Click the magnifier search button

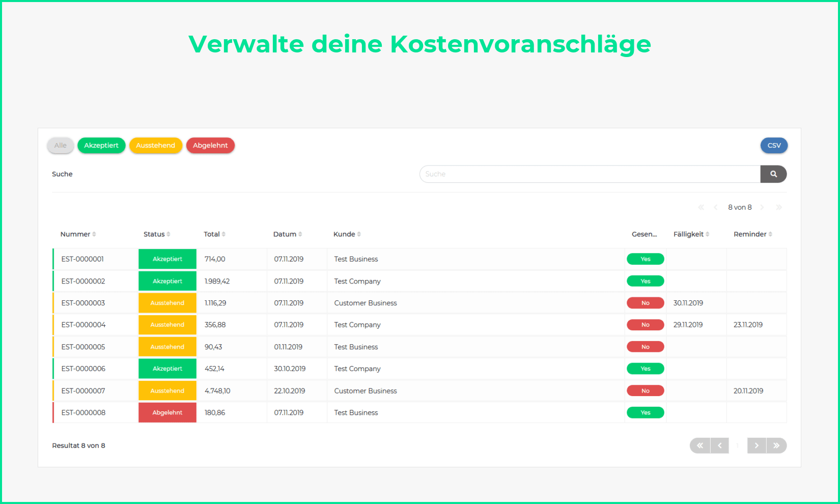(773, 174)
